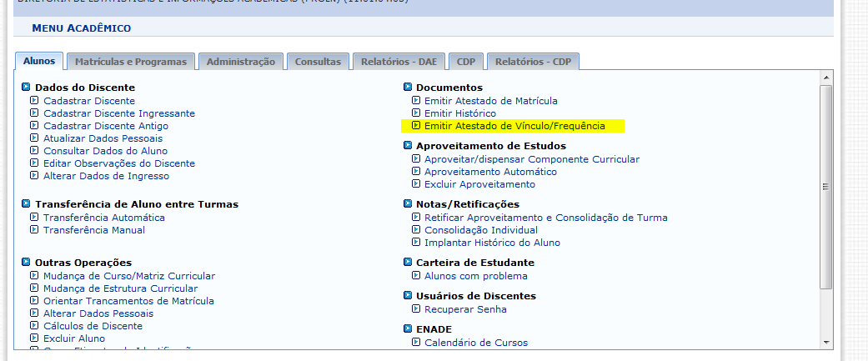This screenshot has height=361, width=868.
Task: Click the Outras Operações section header icon
Action: (x=26, y=263)
